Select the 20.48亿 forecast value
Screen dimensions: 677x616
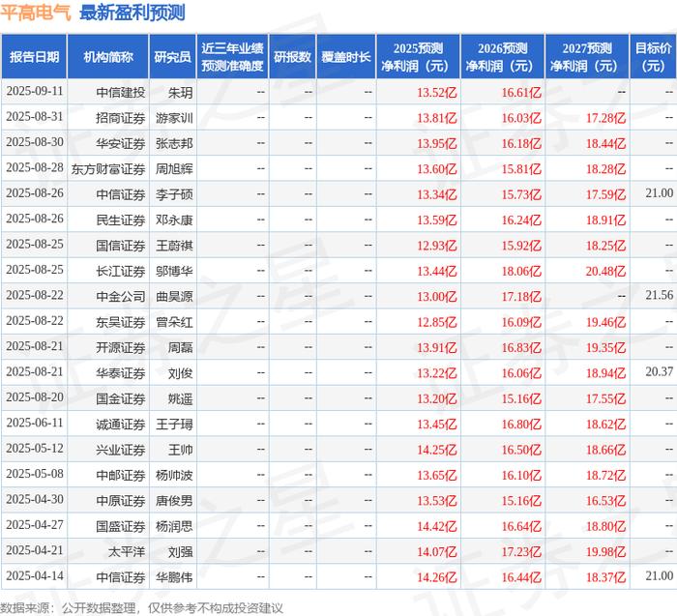[605, 271]
